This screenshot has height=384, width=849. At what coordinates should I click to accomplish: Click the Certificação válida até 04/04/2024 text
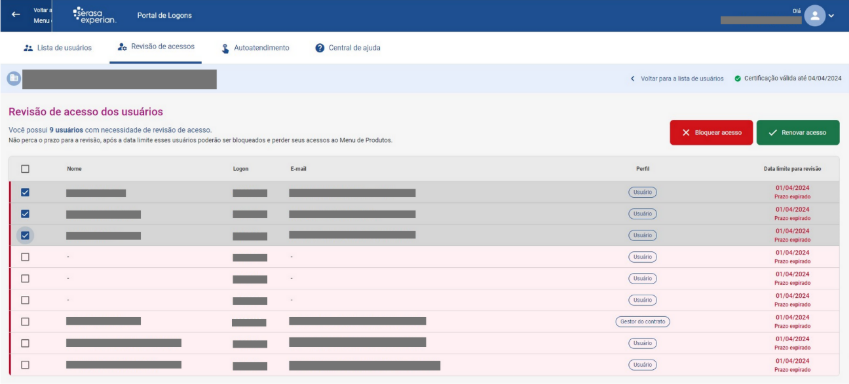click(x=793, y=79)
